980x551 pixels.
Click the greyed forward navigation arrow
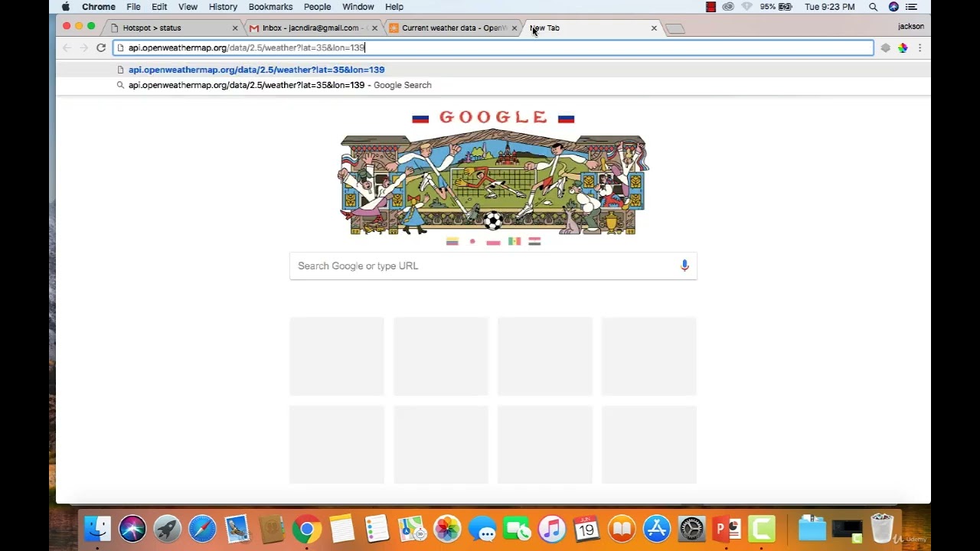pyautogui.click(x=83, y=47)
